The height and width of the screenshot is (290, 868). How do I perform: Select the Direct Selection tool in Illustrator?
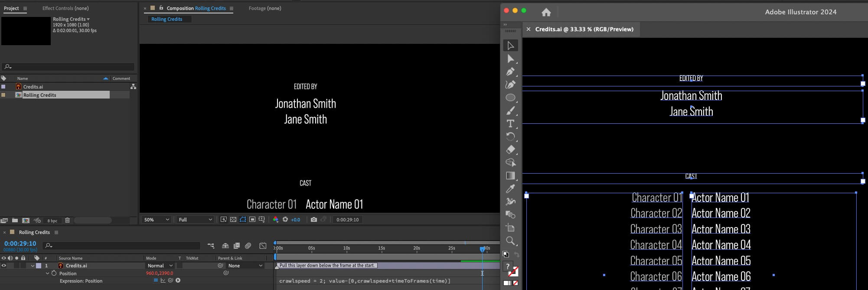(510, 59)
